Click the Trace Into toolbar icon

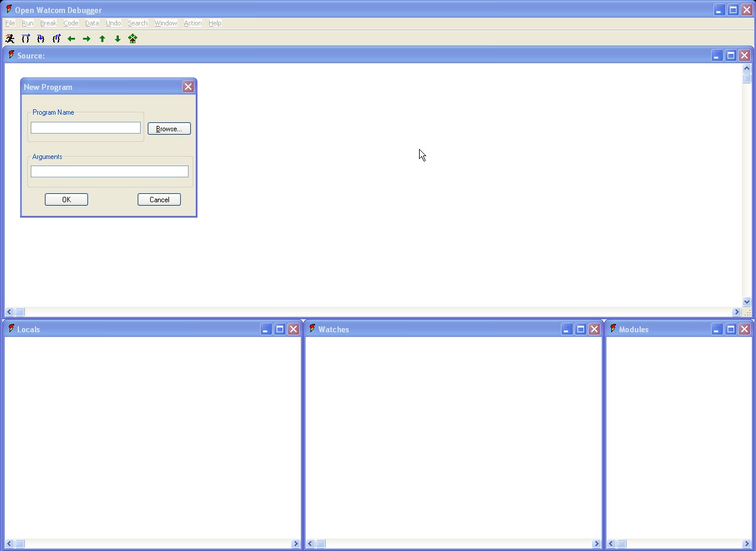(41, 38)
